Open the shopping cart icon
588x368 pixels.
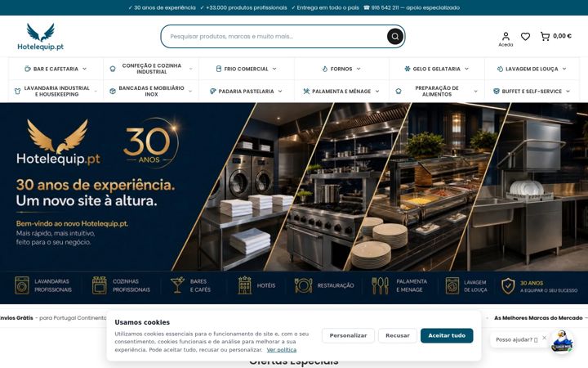[x=545, y=36]
